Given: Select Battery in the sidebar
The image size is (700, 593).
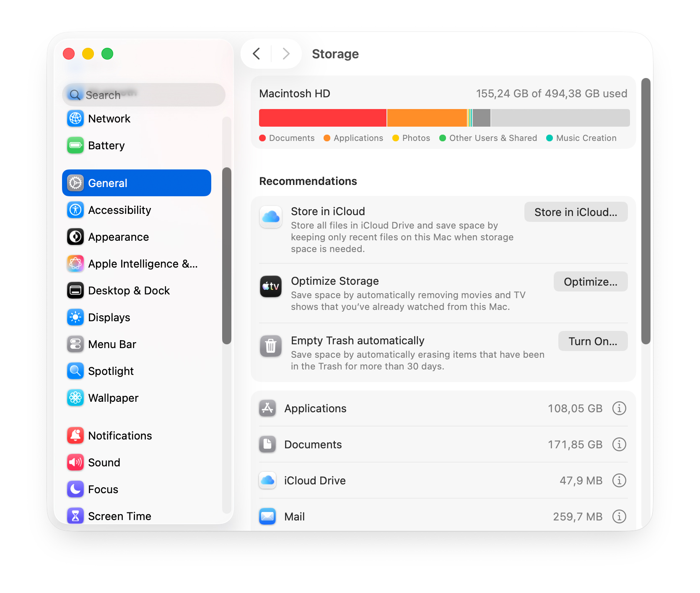Looking at the screenshot, I should point(137,146).
